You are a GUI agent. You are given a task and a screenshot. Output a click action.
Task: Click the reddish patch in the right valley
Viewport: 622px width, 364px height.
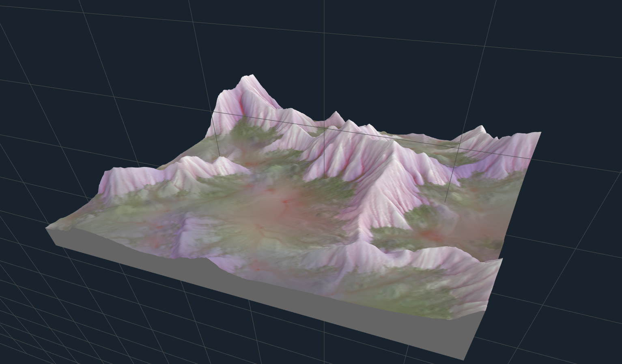[x=430, y=234]
